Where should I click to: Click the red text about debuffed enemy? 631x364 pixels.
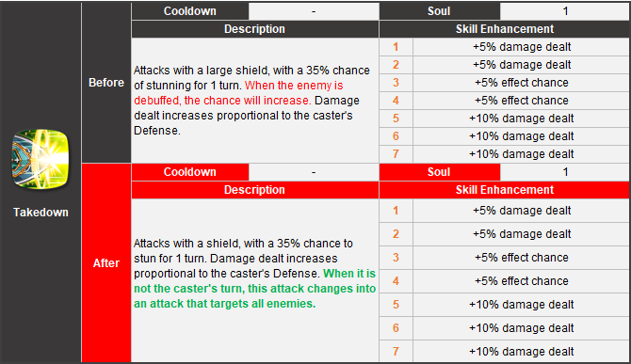[238, 93]
